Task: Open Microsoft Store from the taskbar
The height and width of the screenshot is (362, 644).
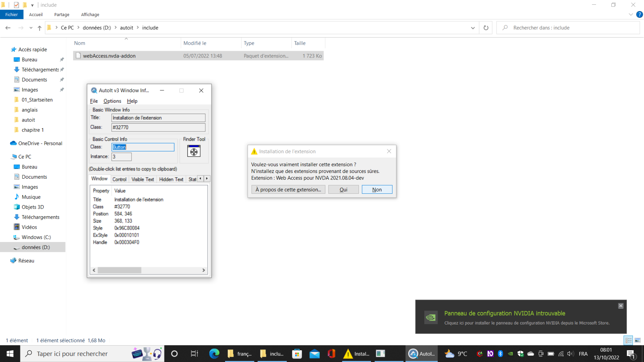Action: (x=297, y=354)
